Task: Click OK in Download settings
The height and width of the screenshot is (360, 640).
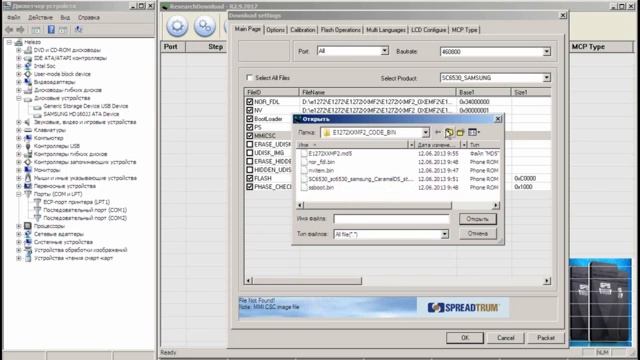Action: click(x=465, y=338)
